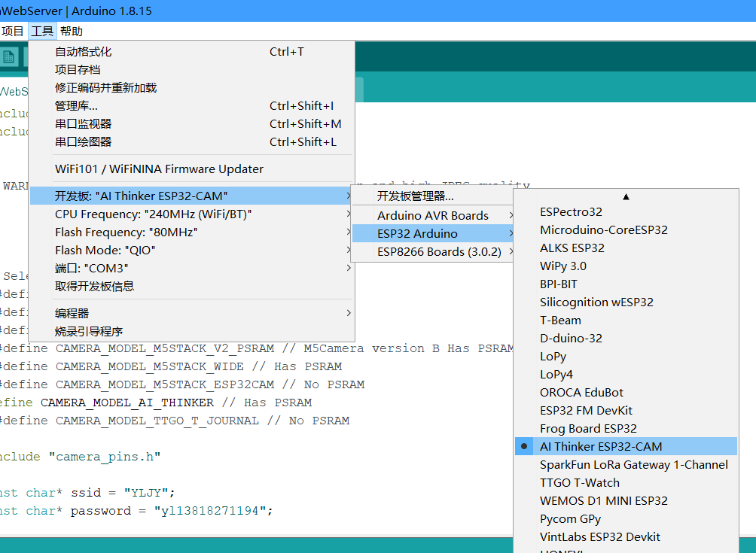The image size is (756, 553).
Task: Select the TTGO T-Watch board
Action: (626, 483)
